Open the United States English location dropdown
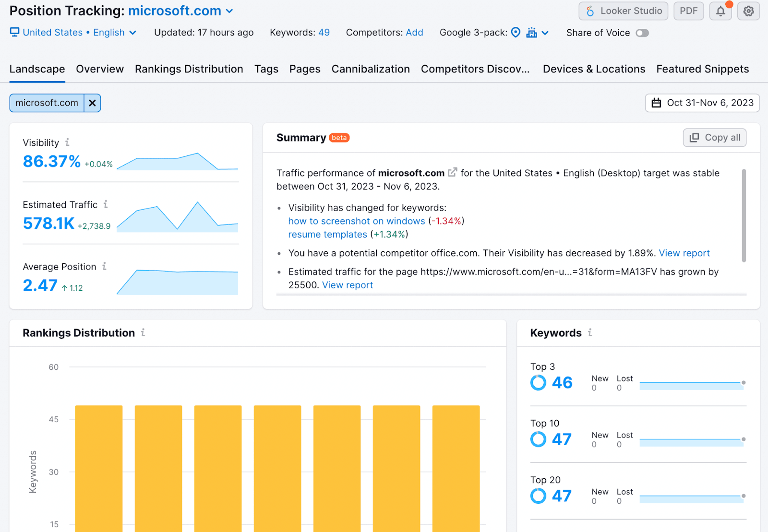The height and width of the screenshot is (532, 768). click(73, 33)
